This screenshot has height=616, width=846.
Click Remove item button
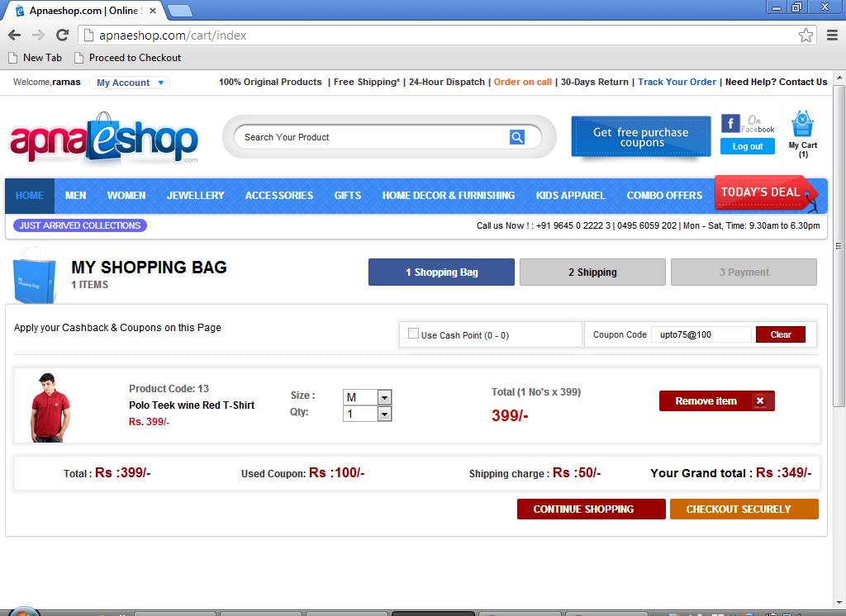pyautogui.click(x=716, y=400)
